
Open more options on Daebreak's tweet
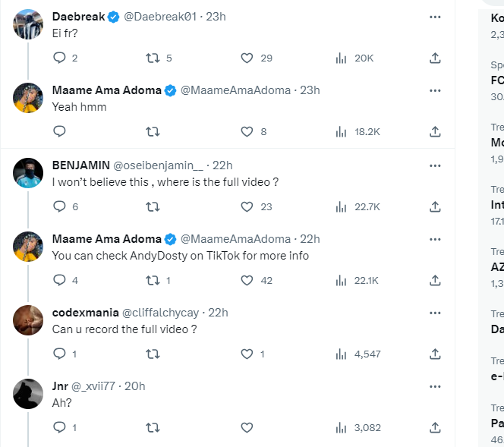pyautogui.click(x=435, y=17)
